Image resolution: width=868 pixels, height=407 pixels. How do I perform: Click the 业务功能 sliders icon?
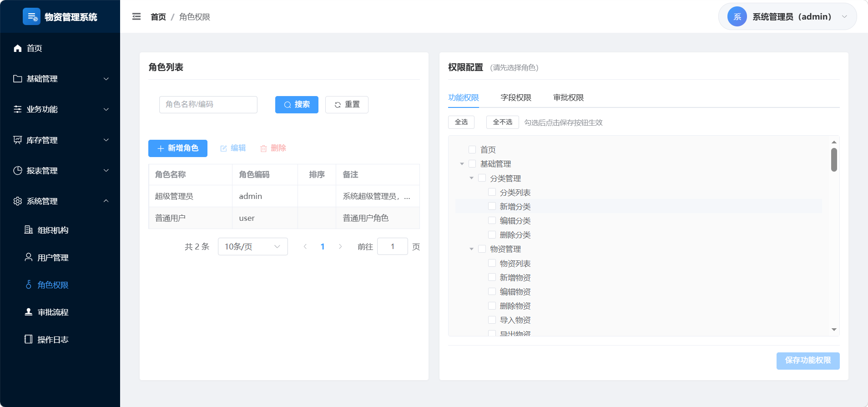tap(18, 109)
